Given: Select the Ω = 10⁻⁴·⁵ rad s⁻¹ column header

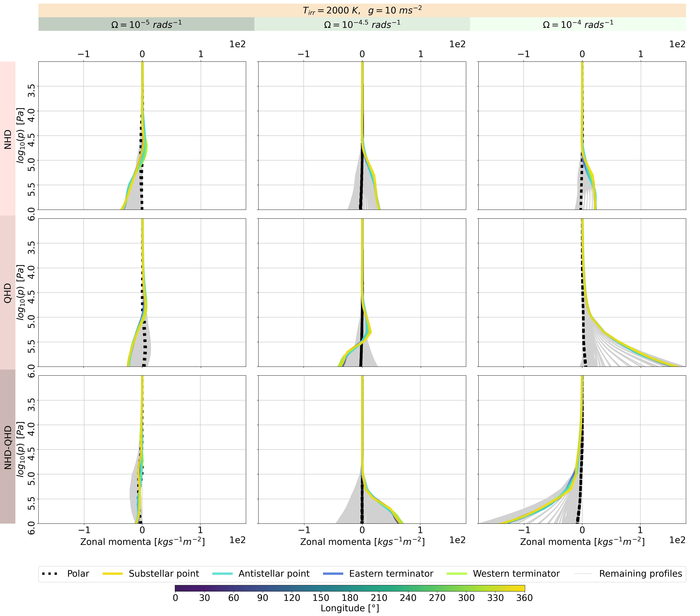Looking at the screenshot, I should [362, 24].
